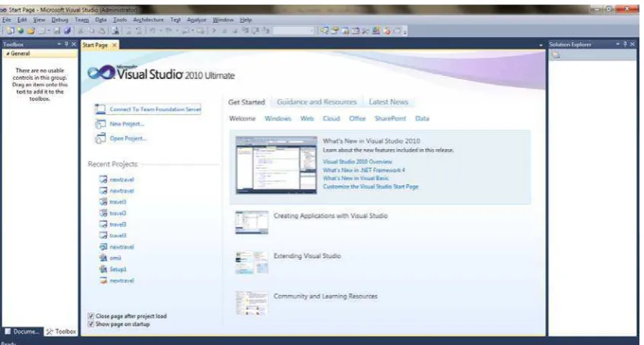This screenshot has height=345, width=644.
Task: Open the Visual Studio 2010 Overview link
Action: 357,162
